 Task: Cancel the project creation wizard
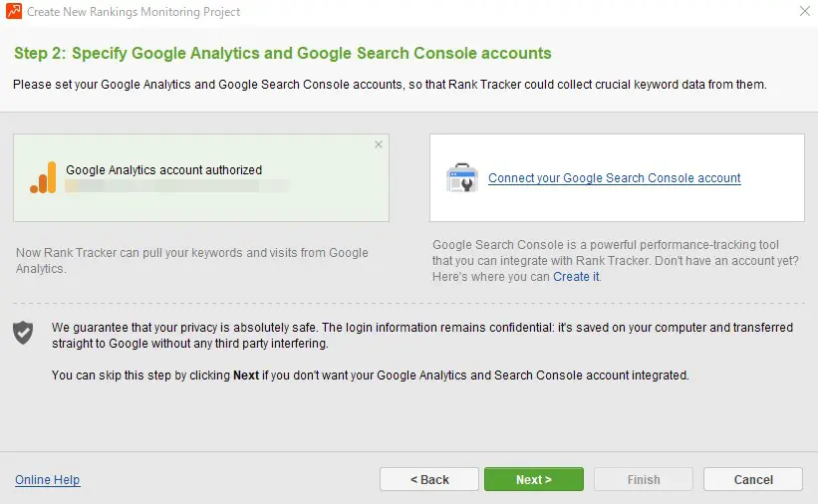pyautogui.click(x=752, y=479)
